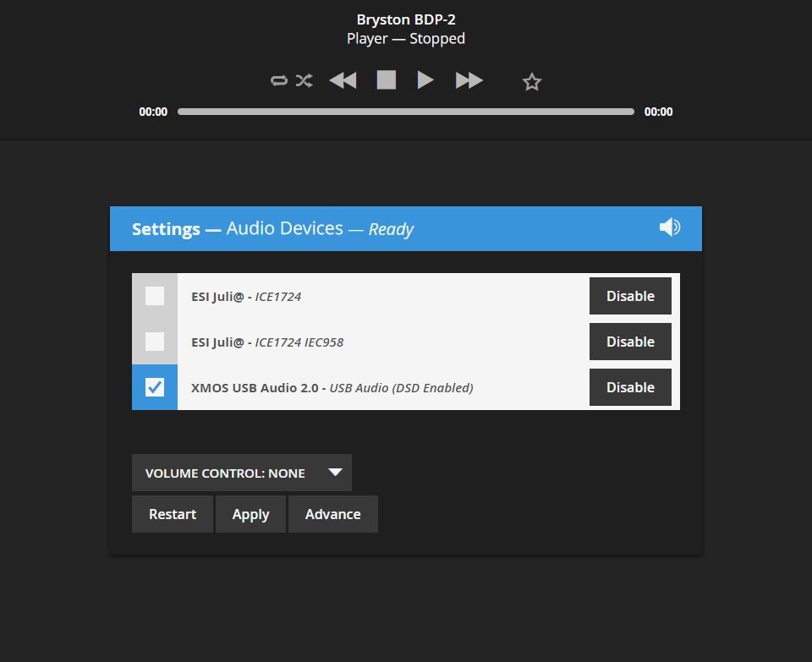Select the ESI Juli@ - ICE1724 label
The width and height of the screenshot is (812, 662).
(x=246, y=297)
